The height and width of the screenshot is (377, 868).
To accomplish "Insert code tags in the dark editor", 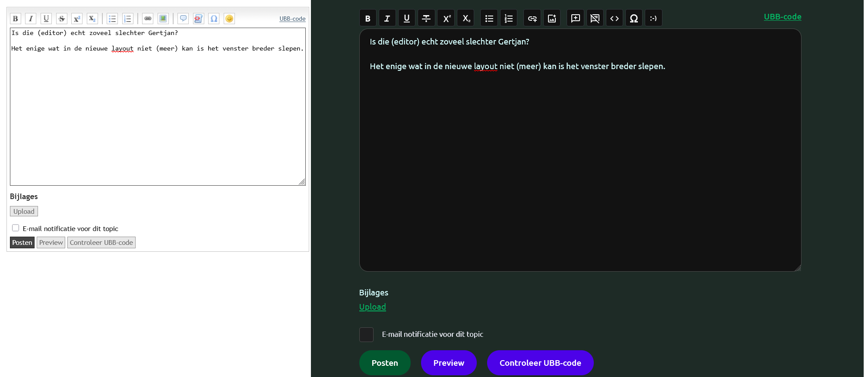I will pos(615,18).
